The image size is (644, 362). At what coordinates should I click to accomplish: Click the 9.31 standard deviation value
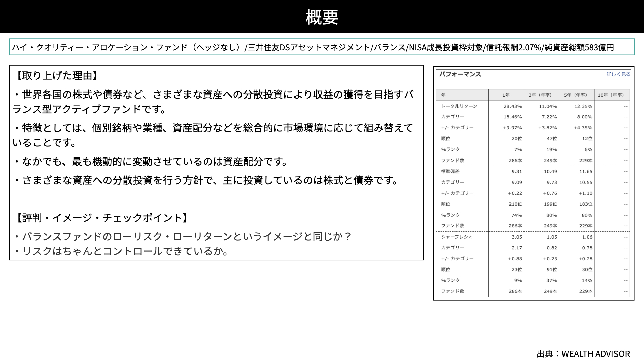(517, 172)
